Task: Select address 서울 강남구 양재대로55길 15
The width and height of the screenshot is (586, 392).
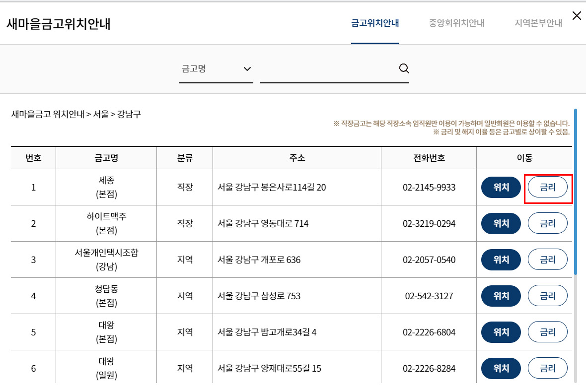Action: [270, 369]
